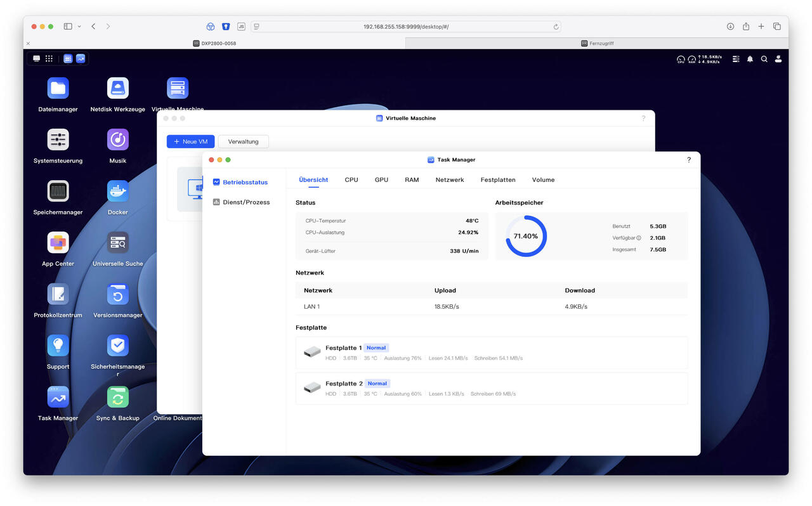Switch to the CPU tab

[351, 180]
